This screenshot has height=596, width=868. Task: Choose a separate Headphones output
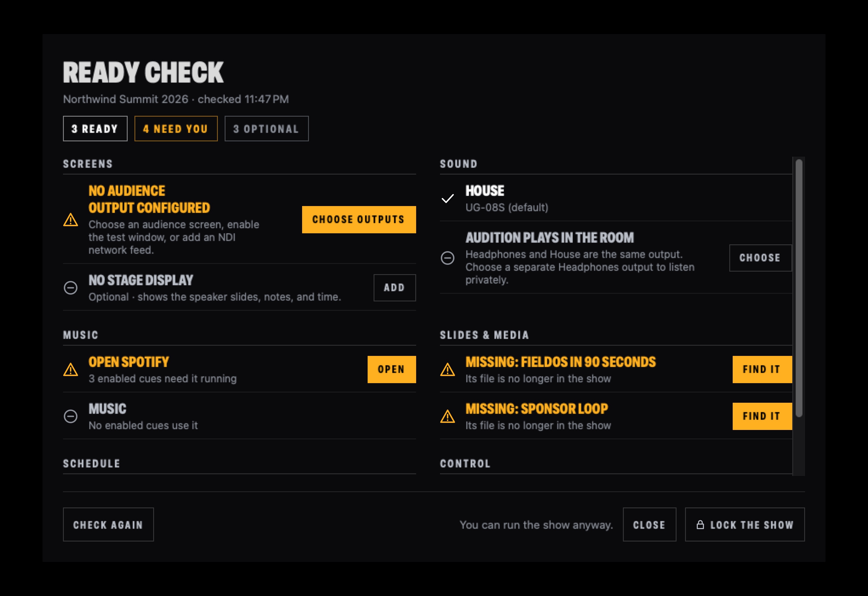pos(760,258)
